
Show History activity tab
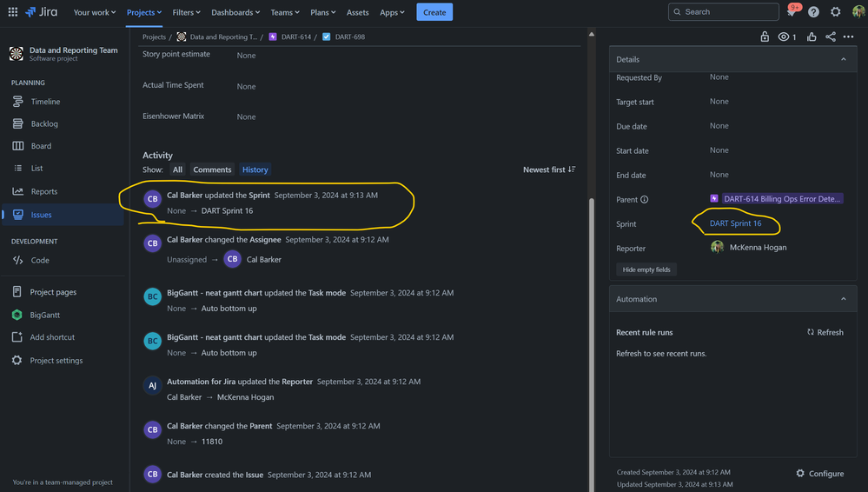pos(255,170)
